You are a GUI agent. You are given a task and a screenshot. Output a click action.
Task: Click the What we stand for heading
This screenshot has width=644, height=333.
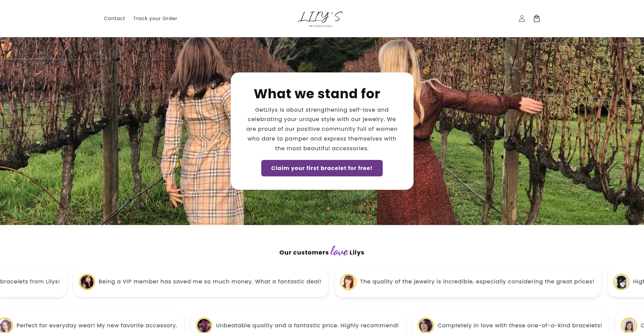click(x=317, y=94)
